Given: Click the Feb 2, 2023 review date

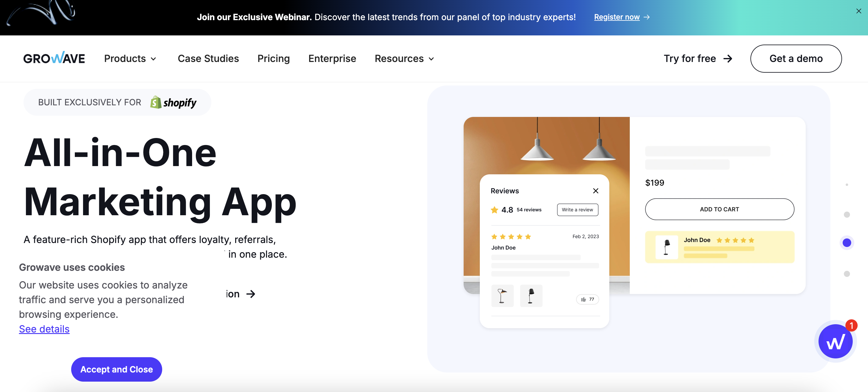Looking at the screenshot, I should 585,236.
